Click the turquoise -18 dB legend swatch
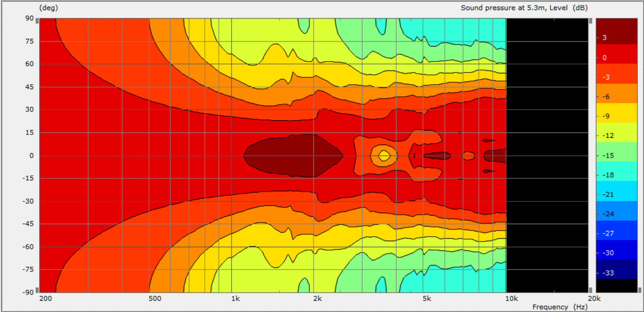644x312 pixels. pyautogui.click(x=616, y=171)
